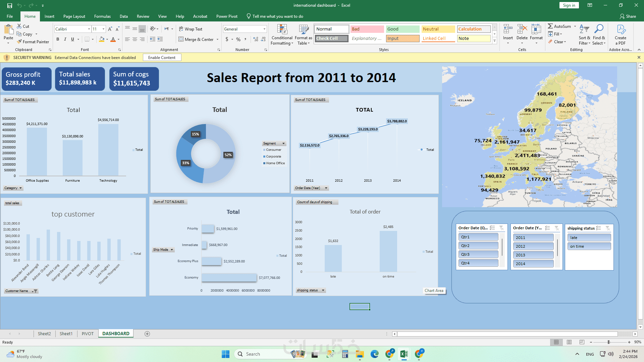Toggle the Qtr3 slicer item
Viewport: 644px width, 362px height.
pos(478,254)
